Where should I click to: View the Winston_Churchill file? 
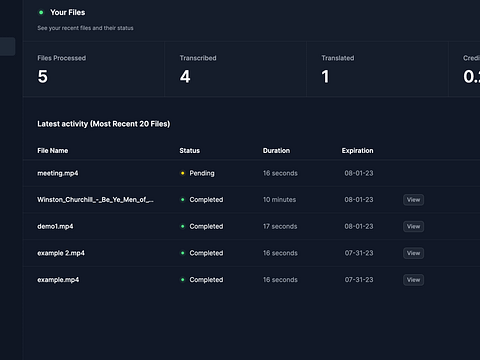413,200
